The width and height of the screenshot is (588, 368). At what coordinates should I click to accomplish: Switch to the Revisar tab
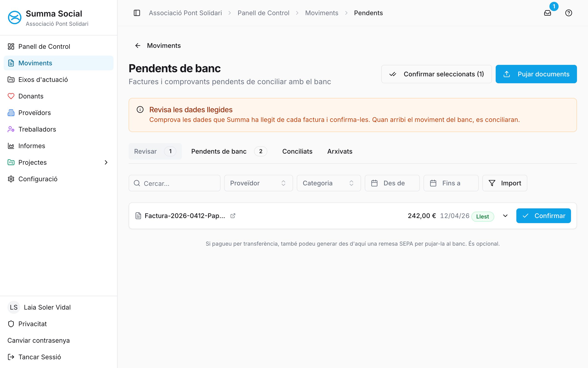[x=155, y=151]
